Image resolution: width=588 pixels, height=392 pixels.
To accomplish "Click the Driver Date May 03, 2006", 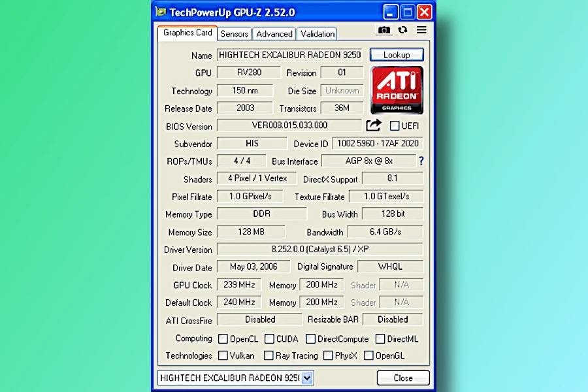I will tap(253, 267).
